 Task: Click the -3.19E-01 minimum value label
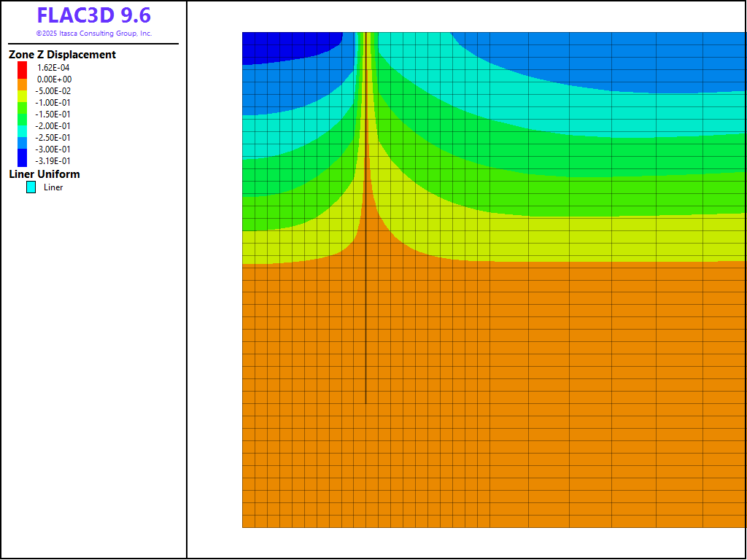pyautogui.click(x=53, y=161)
